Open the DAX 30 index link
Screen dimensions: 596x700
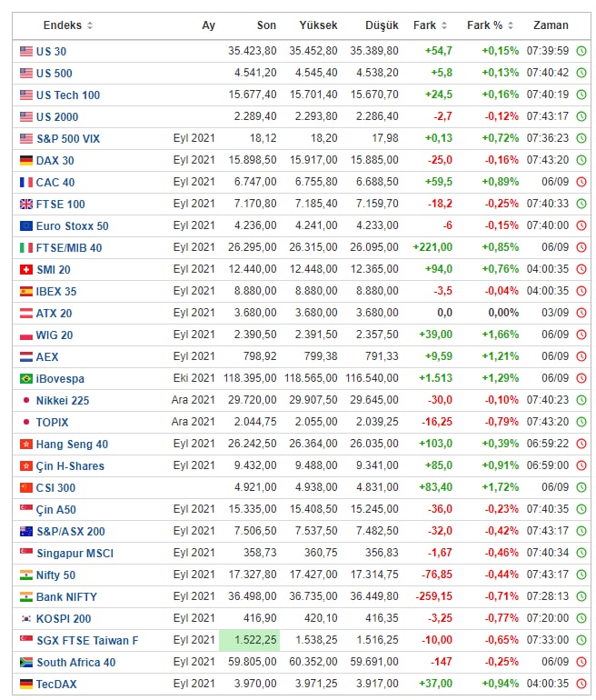point(55,160)
